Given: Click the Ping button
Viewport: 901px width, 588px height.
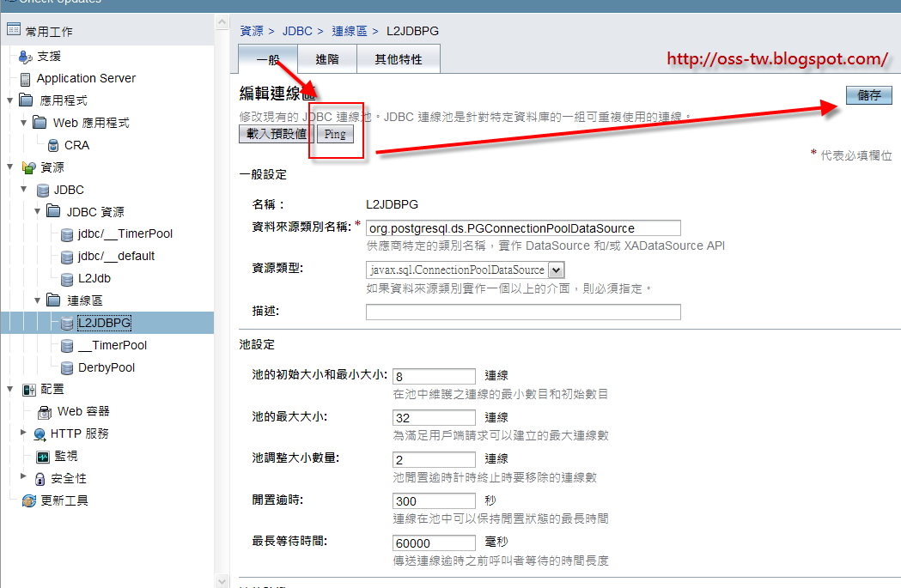Looking at the screenshot, I should 335,135.
